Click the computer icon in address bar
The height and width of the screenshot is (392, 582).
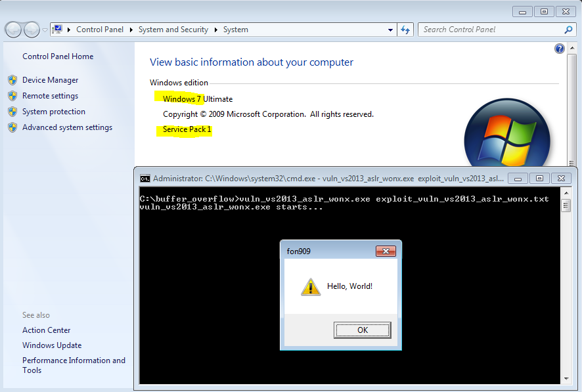pyautogui.click(x=57, y=30)
